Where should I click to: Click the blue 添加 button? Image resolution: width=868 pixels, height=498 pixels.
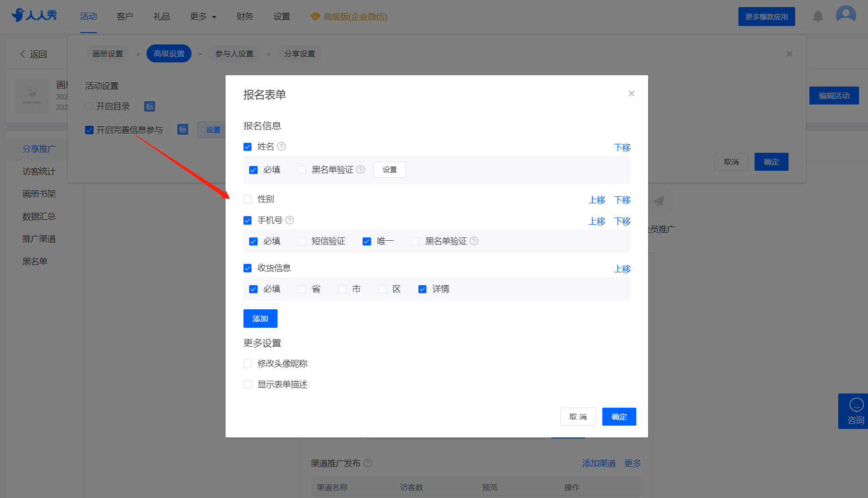pyautogui.click(x=260, y=318)
